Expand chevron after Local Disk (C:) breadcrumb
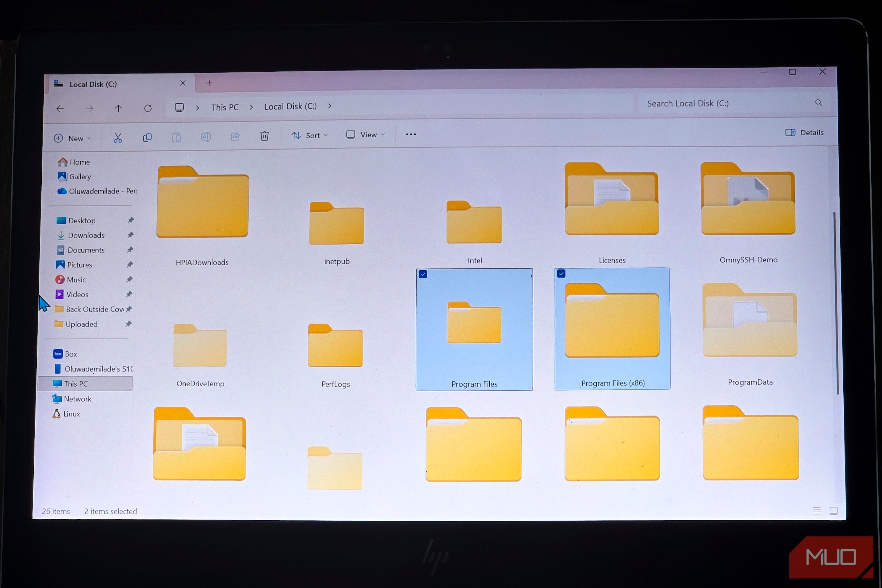Image resolution: width=882 pixels, height=588 pixels. [x=330, y=106]
